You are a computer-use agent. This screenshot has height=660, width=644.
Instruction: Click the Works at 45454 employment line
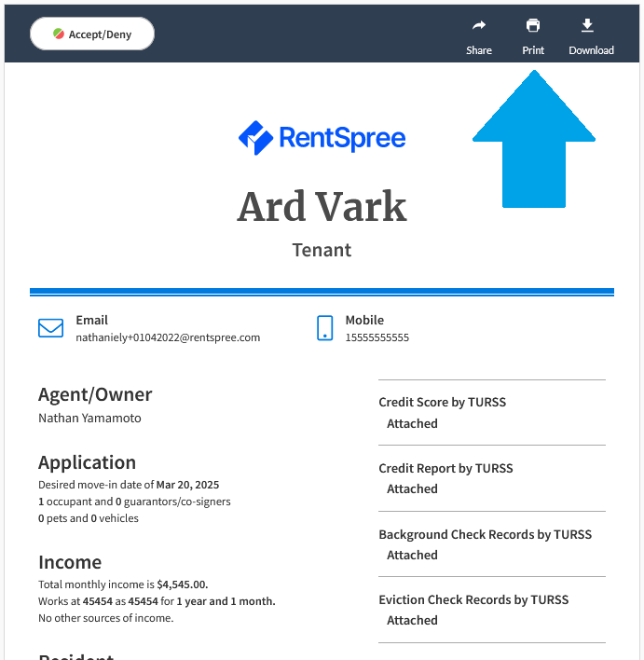(x=157, y=601)
